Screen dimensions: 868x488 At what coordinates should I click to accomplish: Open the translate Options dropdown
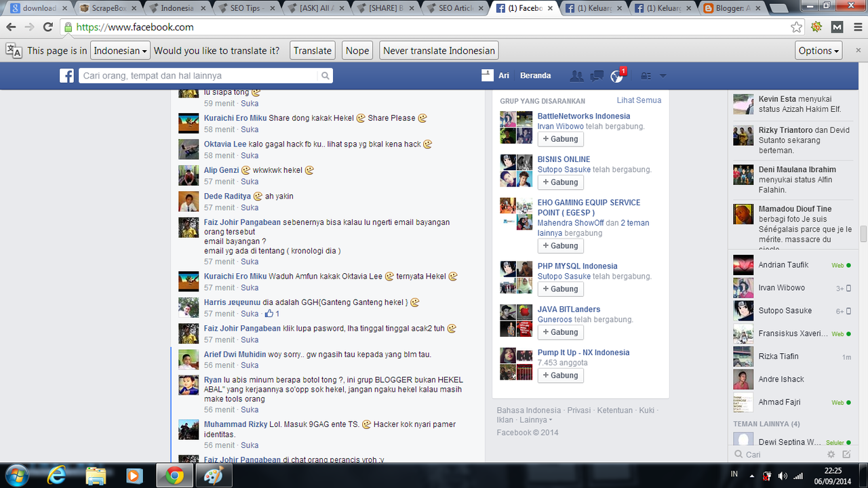click(819, 50)
